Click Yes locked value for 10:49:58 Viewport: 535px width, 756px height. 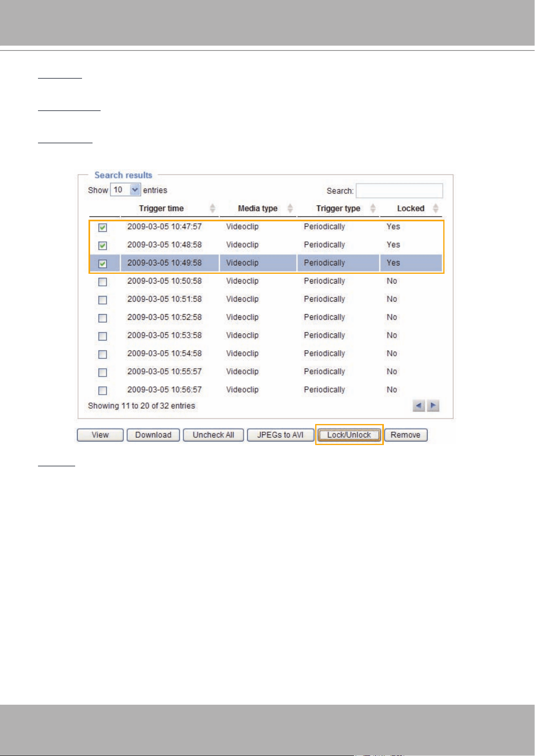pos(393,263)
